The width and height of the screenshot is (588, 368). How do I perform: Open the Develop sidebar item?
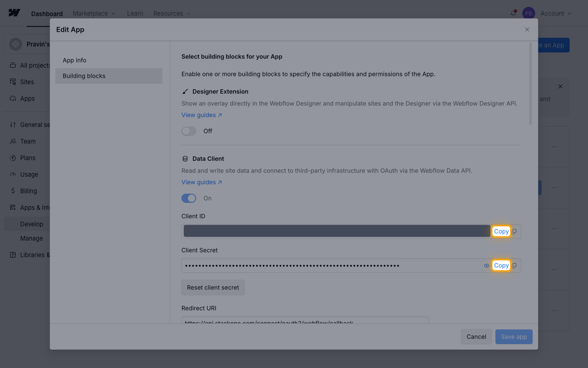[32, 224]
